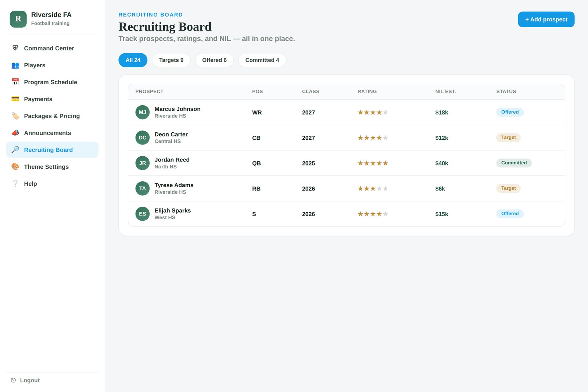Click Elijah Sparks's ES avatar
This screenshot has height=392, width=588.
143,214
